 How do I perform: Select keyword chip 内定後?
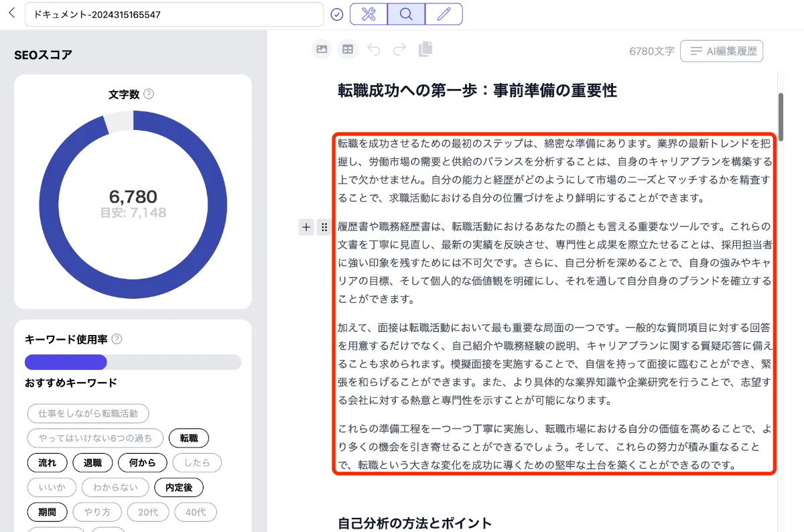(x=179, y=488)
